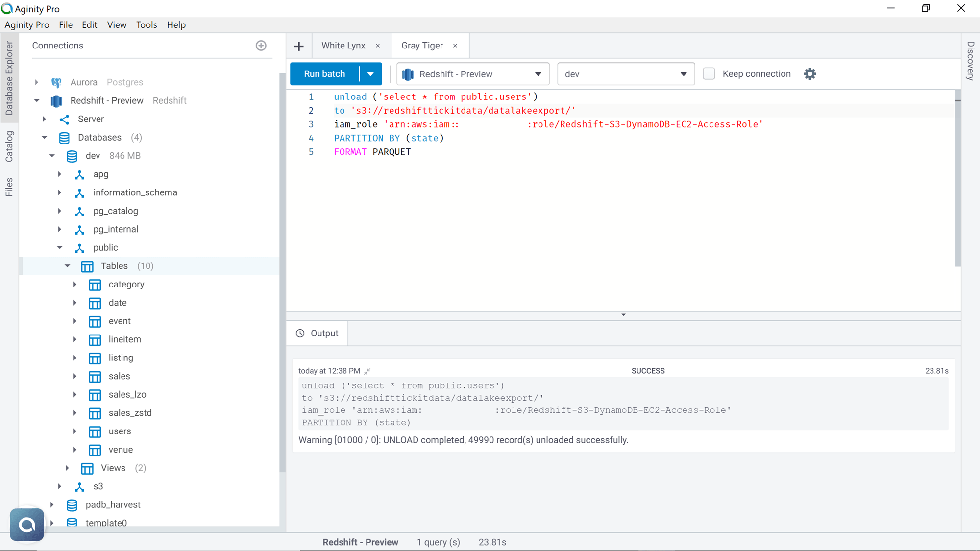Switch to the White Lynx tab

click(343, 45)
